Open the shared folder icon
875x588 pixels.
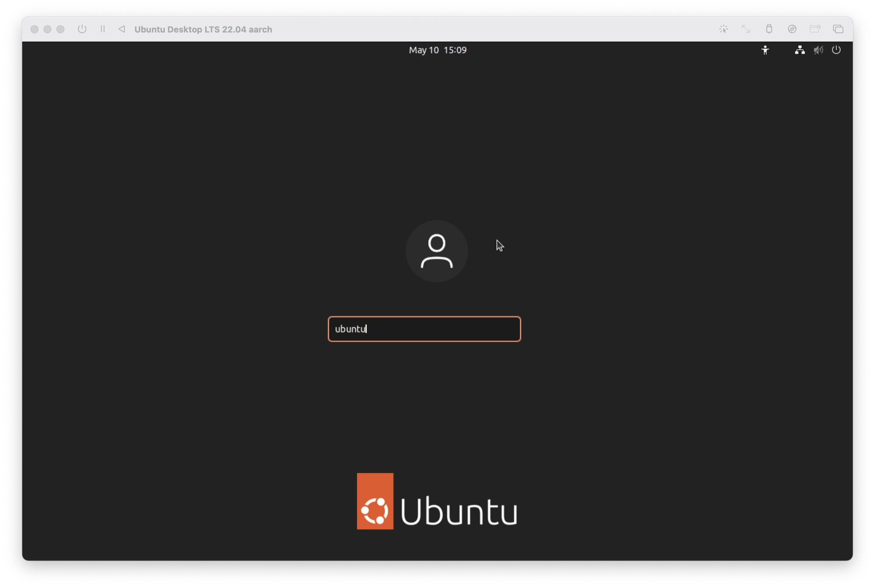[x=815, y=29]
